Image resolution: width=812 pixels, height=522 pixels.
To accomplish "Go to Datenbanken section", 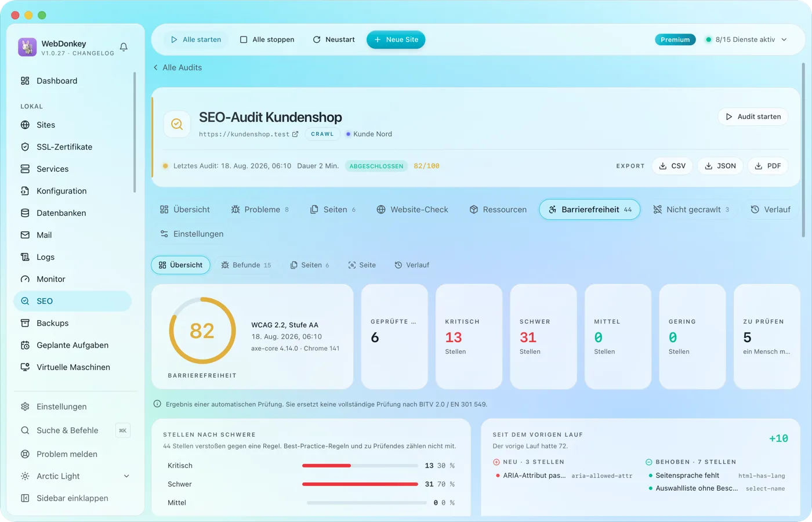I will pos(73,213).
